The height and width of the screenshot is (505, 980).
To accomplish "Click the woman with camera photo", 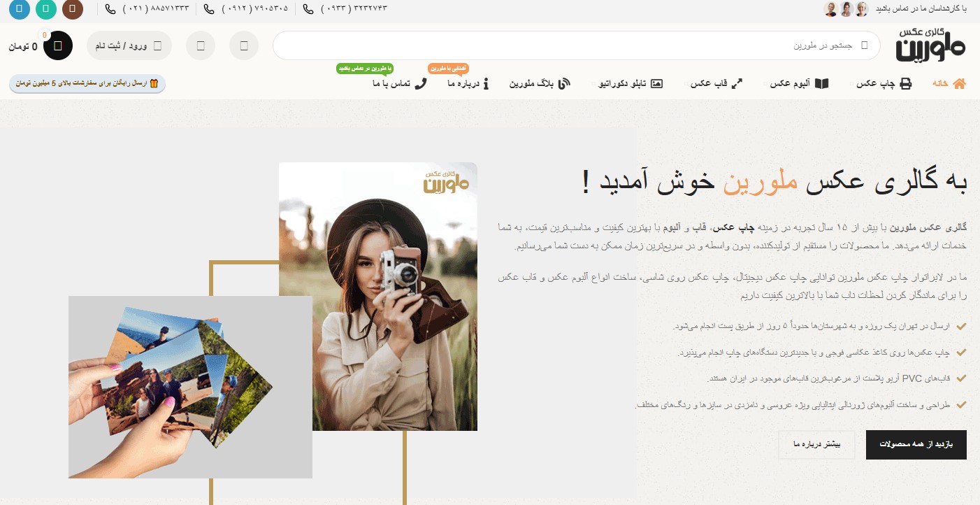I will point(378,297).
